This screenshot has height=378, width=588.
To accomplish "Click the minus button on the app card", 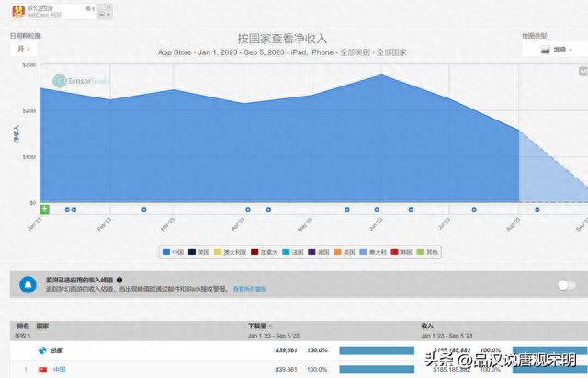I will pos(102,15).
